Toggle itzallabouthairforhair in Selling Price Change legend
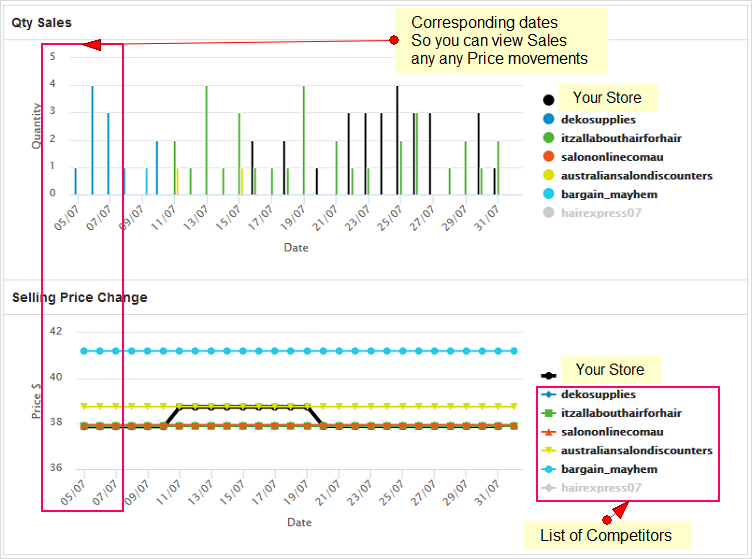This screenshot has height=559, width=752. point(621,413)
